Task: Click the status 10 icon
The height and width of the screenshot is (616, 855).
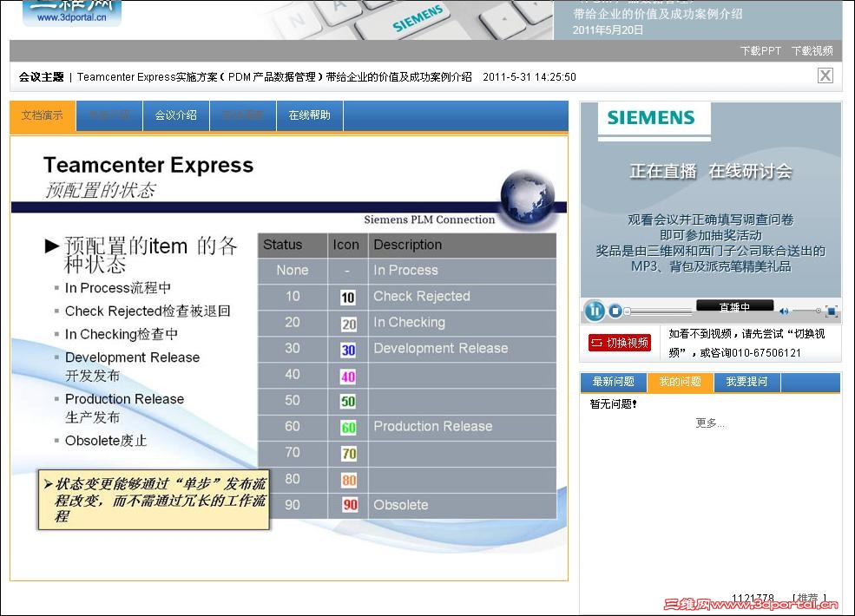Action: (x=348, y=298)
